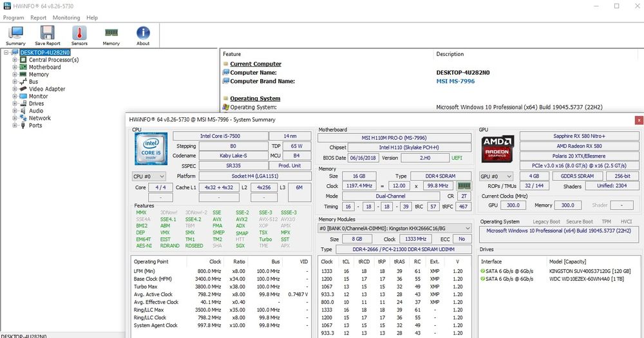Open the GPU #0 selector dropdown
644x338 pixels.
496,176
